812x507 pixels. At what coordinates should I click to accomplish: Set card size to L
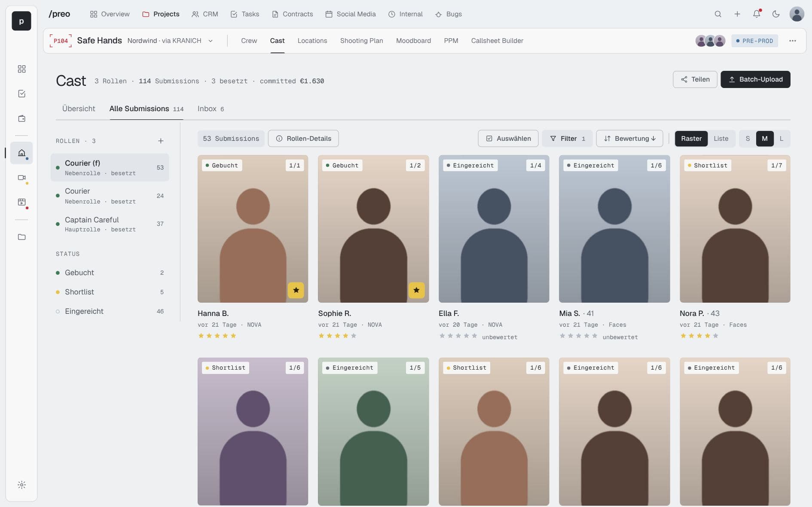(x=781, y=139)
